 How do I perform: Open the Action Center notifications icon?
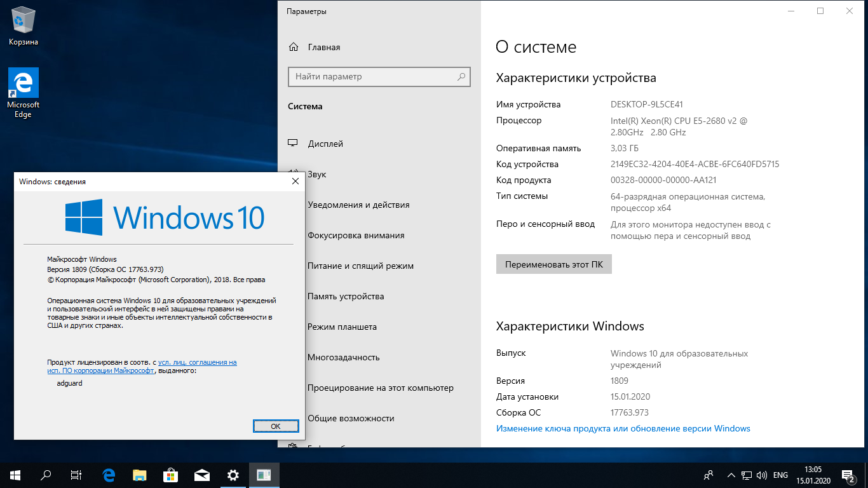pos(848,475)
